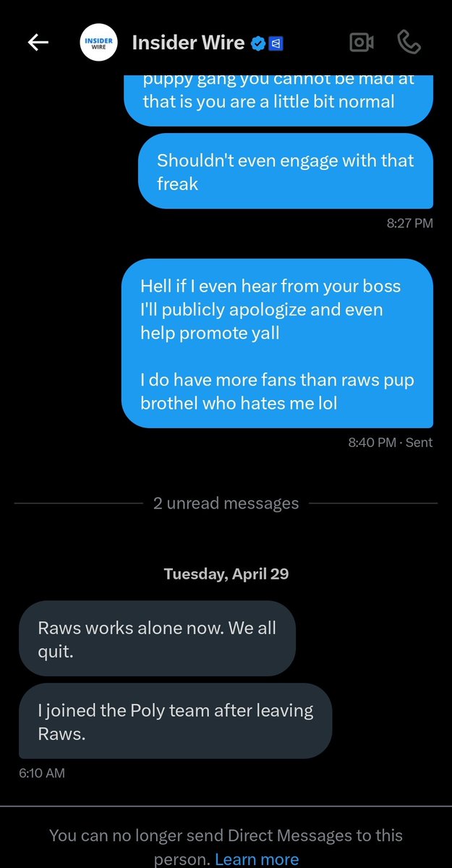Click the 6:10 AM timestamp

pos(42,773)
